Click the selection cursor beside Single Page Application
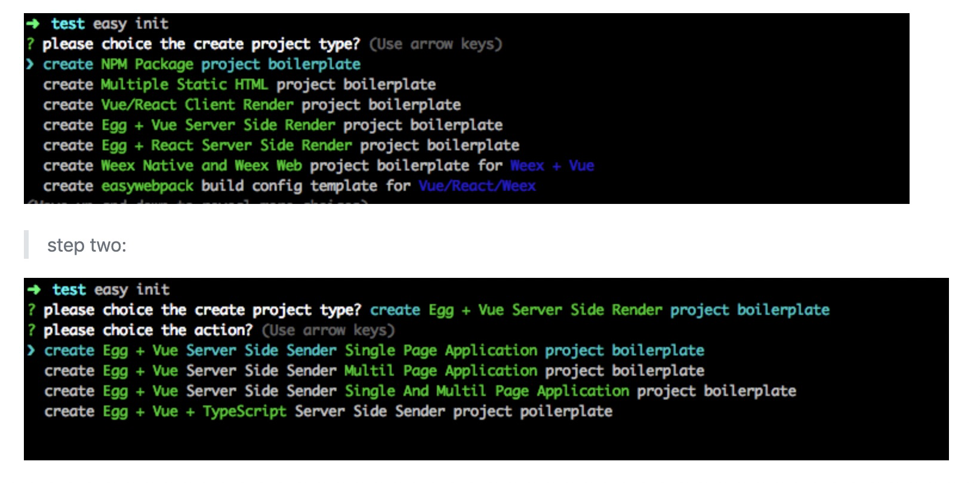 [x=31, y=351]
